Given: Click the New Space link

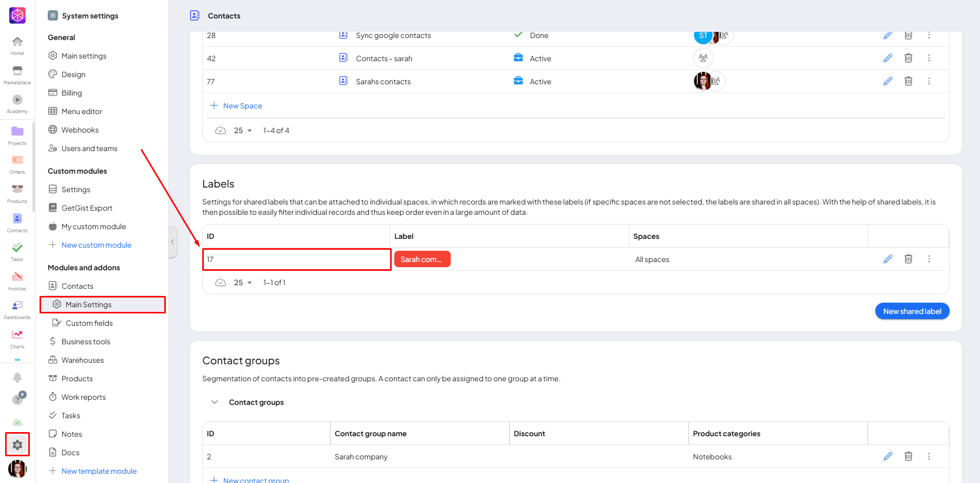Looking at the screenshot, I should 242,106.
